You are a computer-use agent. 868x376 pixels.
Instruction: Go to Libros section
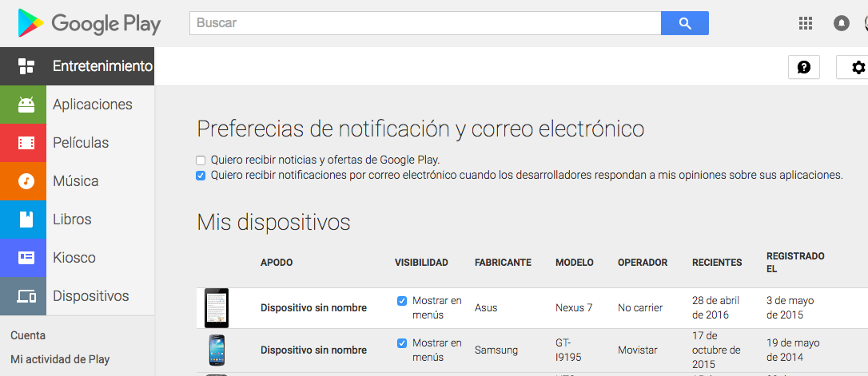pos(72,219)
